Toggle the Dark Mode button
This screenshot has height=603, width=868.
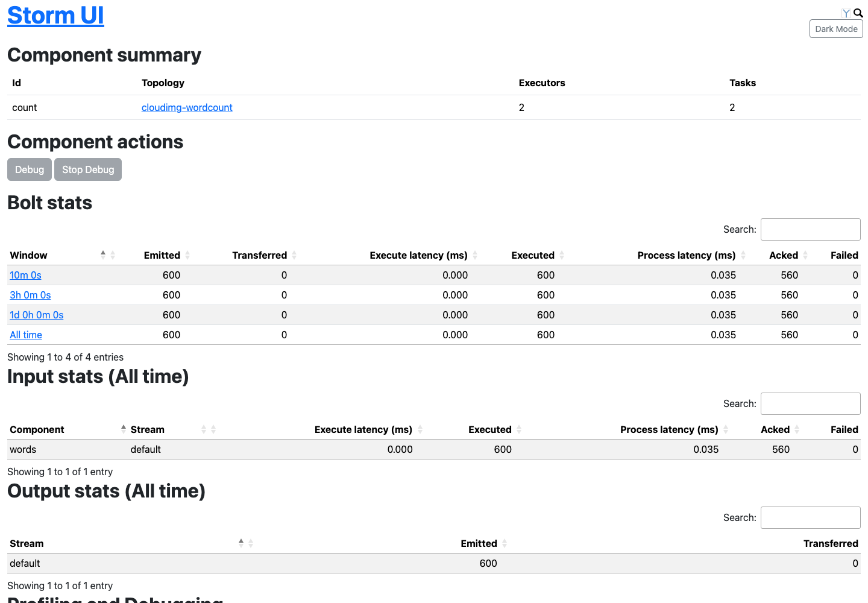point(836,29)
